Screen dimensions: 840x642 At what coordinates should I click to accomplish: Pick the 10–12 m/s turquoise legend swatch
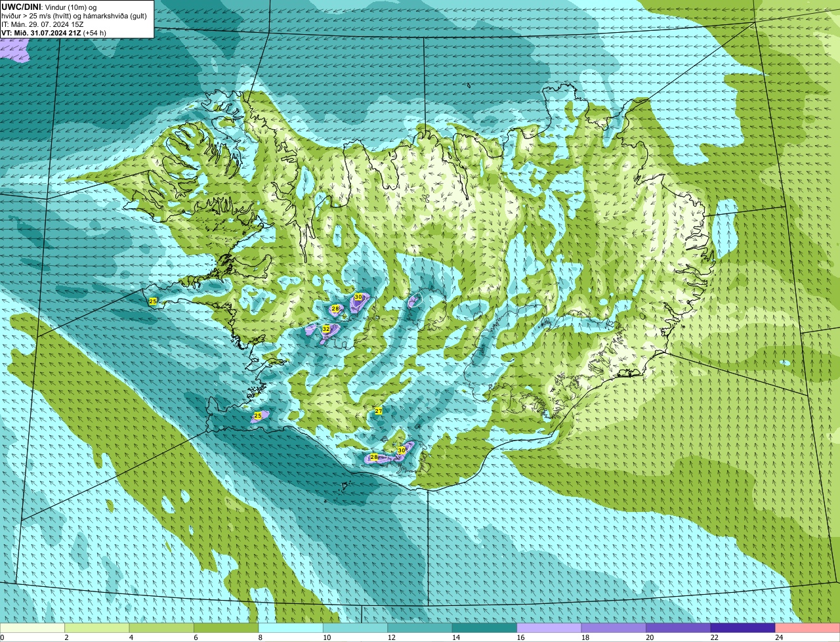[356, 628]
